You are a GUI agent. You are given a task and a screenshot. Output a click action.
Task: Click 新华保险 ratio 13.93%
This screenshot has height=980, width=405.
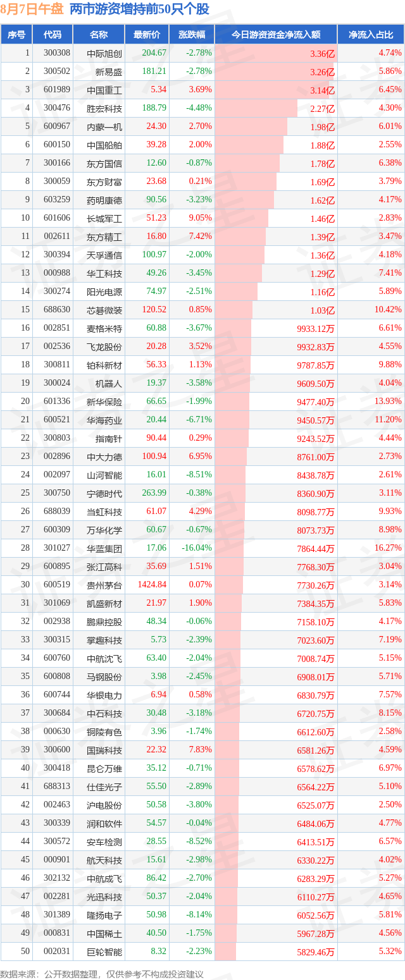coord(388,402)
